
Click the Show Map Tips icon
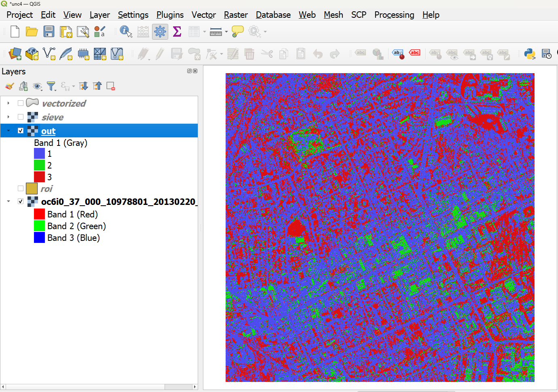pyautogui.click(x=237, y=31)
